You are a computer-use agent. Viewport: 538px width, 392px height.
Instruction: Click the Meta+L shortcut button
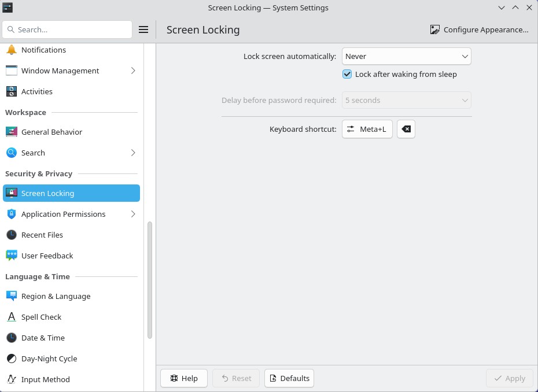coord(367,129)
